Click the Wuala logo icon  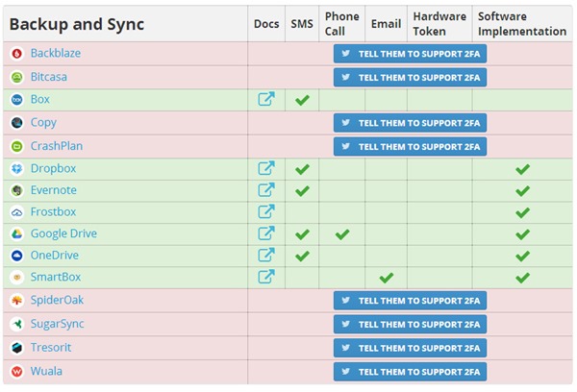pos(16,371)
